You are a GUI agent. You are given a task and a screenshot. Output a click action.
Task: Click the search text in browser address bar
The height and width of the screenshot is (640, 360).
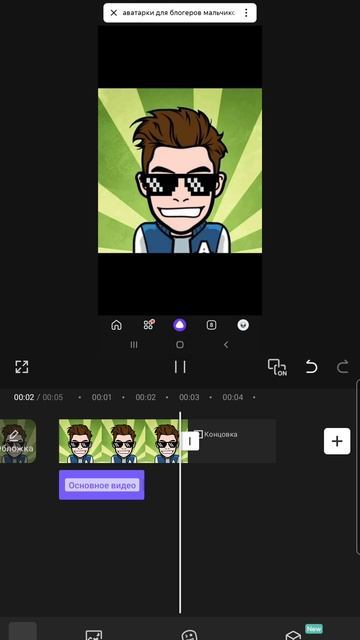[x=179, y=13]
